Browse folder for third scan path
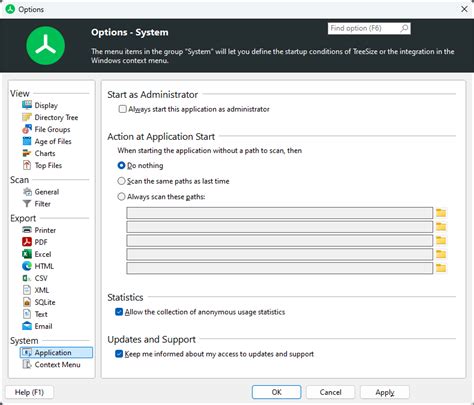The image size is (474, 405). point(441,240)
